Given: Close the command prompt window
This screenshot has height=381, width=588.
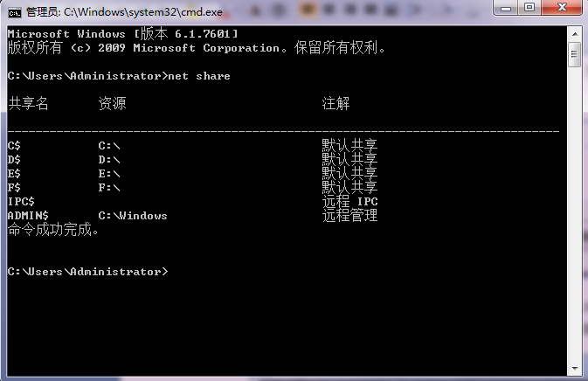Looking at the screenshot, I should (562, 8).
